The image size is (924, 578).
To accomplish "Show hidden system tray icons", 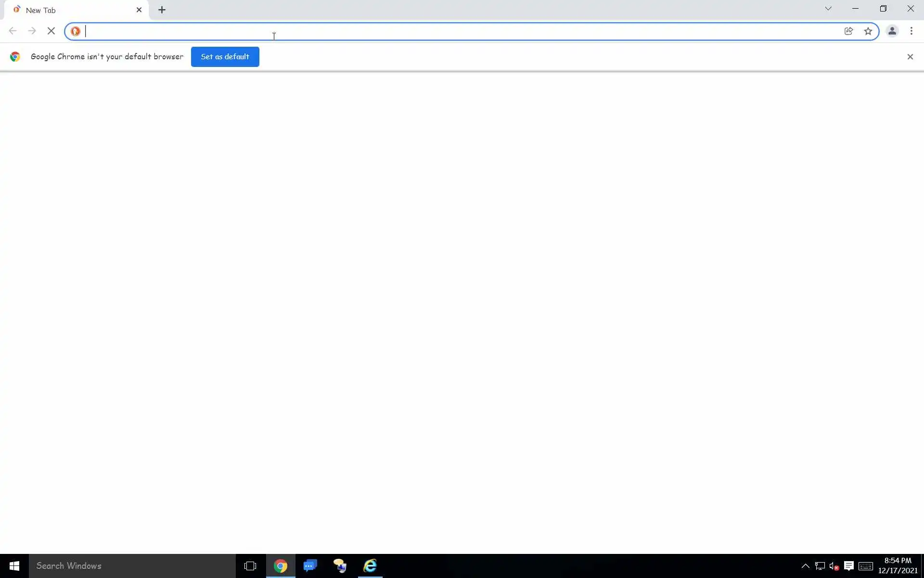I will point(805,566).
